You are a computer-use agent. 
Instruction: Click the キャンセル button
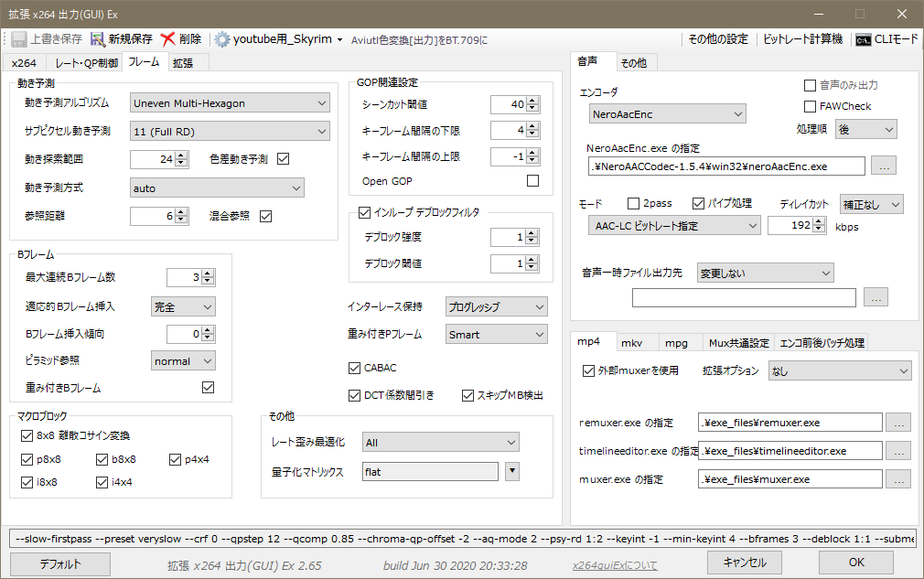click(745, 563)
